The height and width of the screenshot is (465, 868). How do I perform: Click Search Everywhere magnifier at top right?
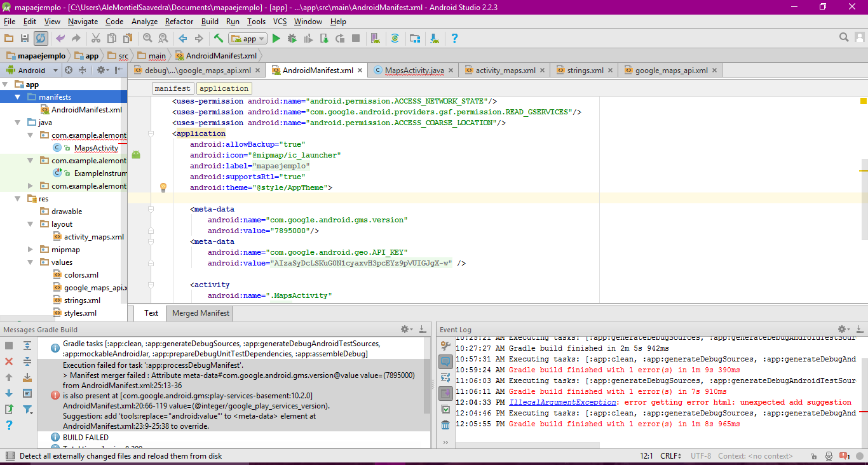pyautogui.click(x=844, y=37)
